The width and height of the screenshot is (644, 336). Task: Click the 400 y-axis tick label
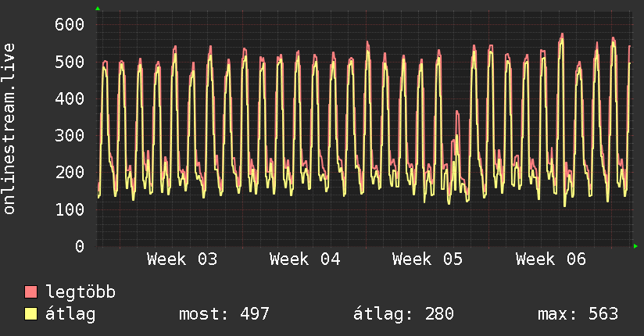70,98
